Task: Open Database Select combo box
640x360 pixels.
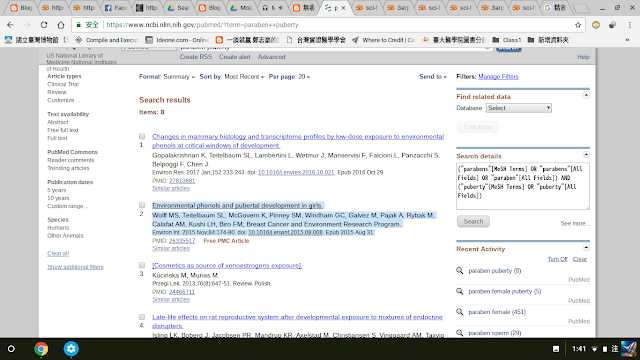Action: click(x=519, y=108)
